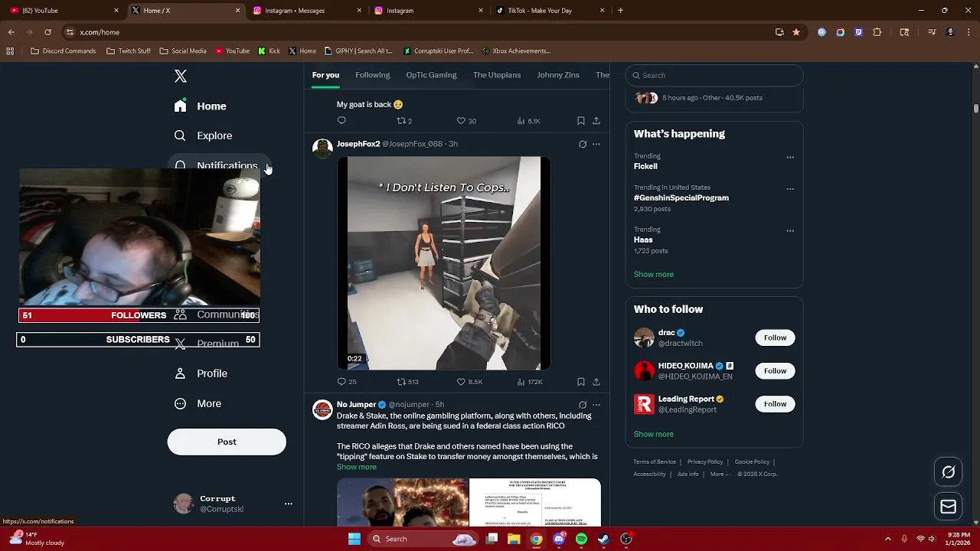This screenshot has width=980, height=551.
Task: Click JosephFox2's profile avatar
Action: (x=322, y=148)
